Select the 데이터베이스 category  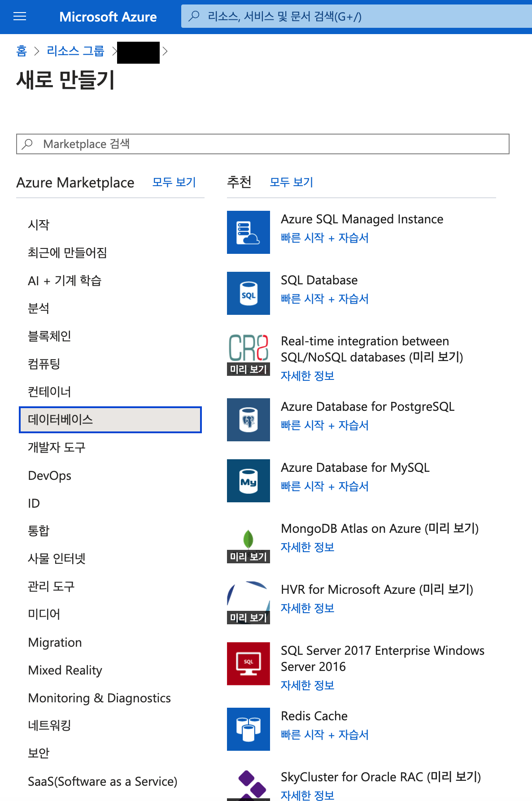110,420
